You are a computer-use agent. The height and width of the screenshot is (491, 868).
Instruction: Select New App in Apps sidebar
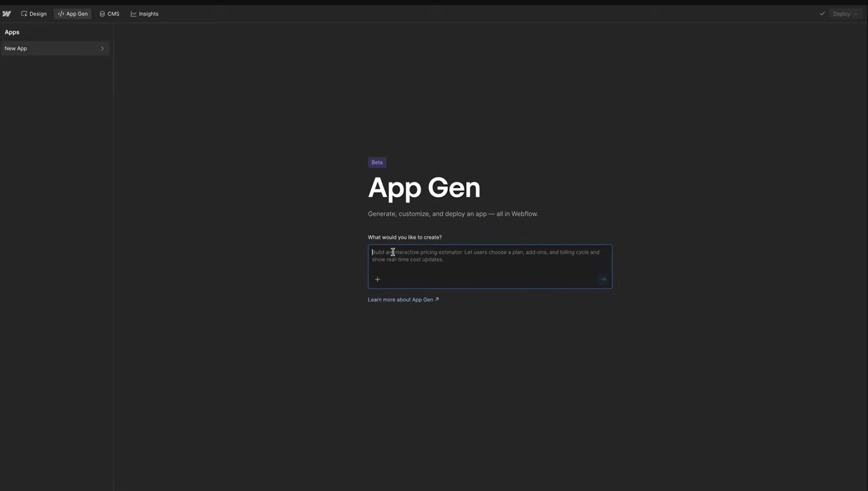click(x=55, y=48)
